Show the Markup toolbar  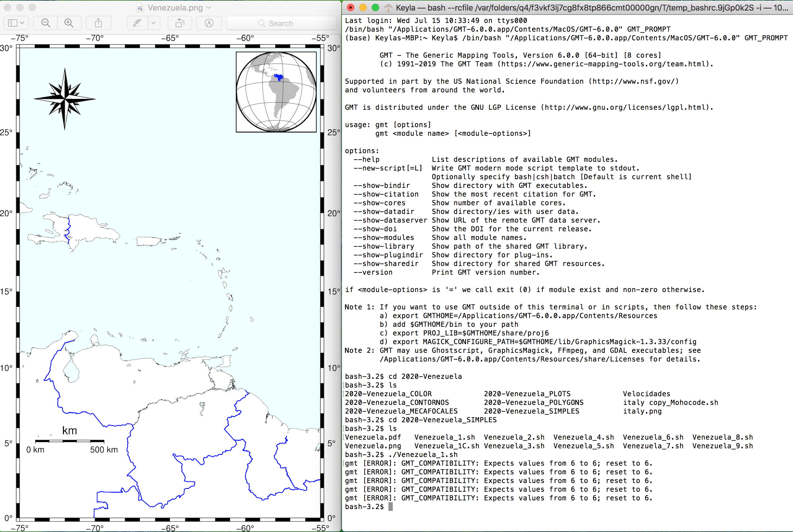coord(209,23)
